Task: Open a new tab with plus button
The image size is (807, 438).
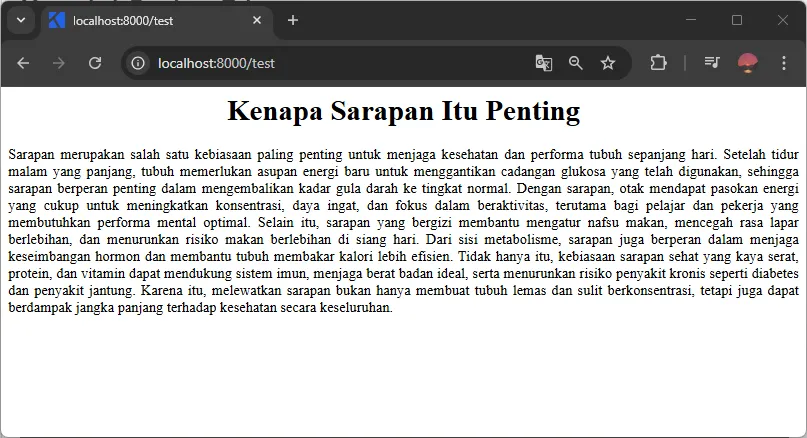Action: point(293,21)
